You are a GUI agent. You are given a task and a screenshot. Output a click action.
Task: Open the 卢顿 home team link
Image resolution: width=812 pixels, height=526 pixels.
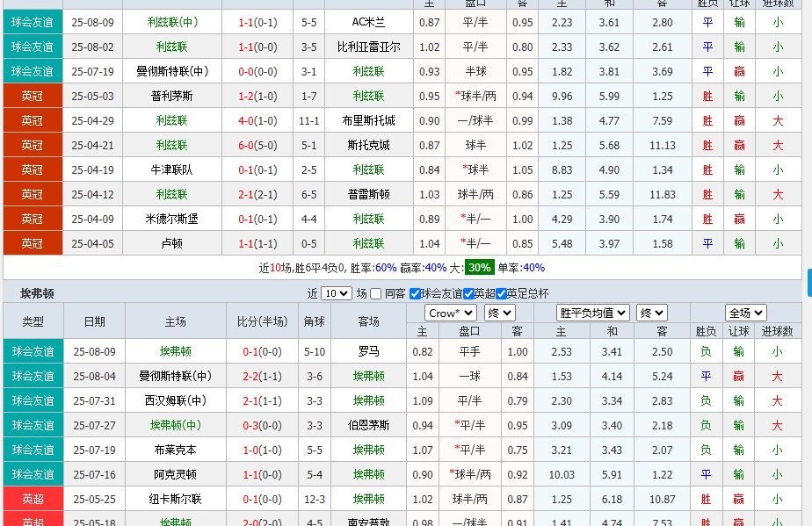pos(170,244)
